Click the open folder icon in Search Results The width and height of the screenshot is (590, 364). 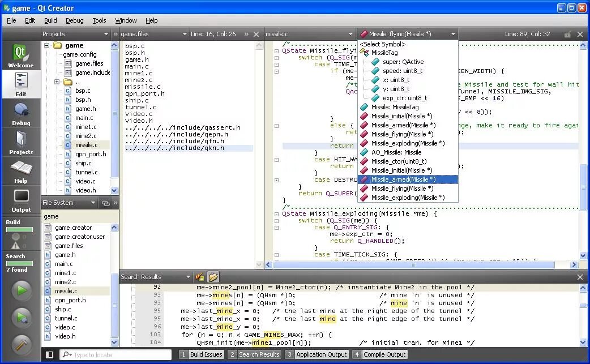point(213,277)
